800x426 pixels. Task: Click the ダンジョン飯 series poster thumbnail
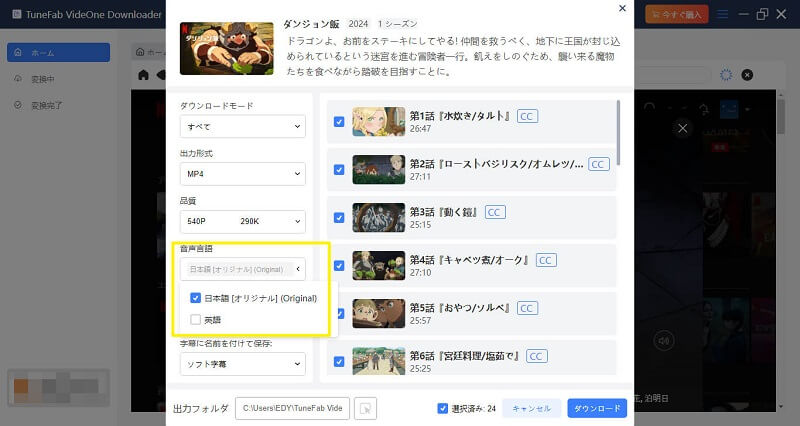tap(227, 48)
